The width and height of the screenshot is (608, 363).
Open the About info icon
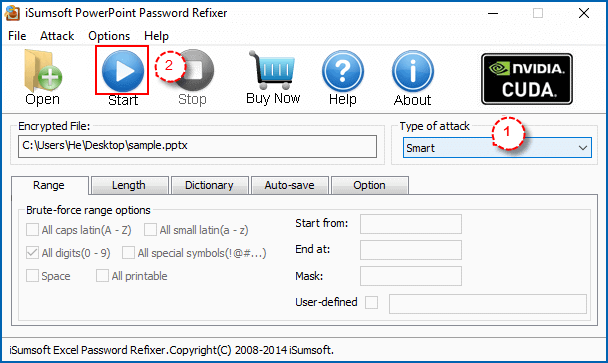coord(413,71)
